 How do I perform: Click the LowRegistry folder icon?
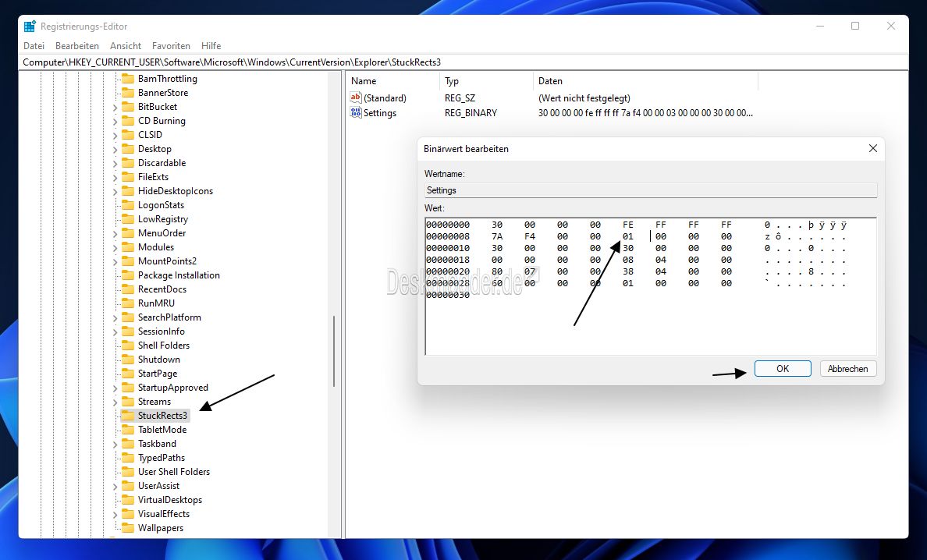(128, 219)
